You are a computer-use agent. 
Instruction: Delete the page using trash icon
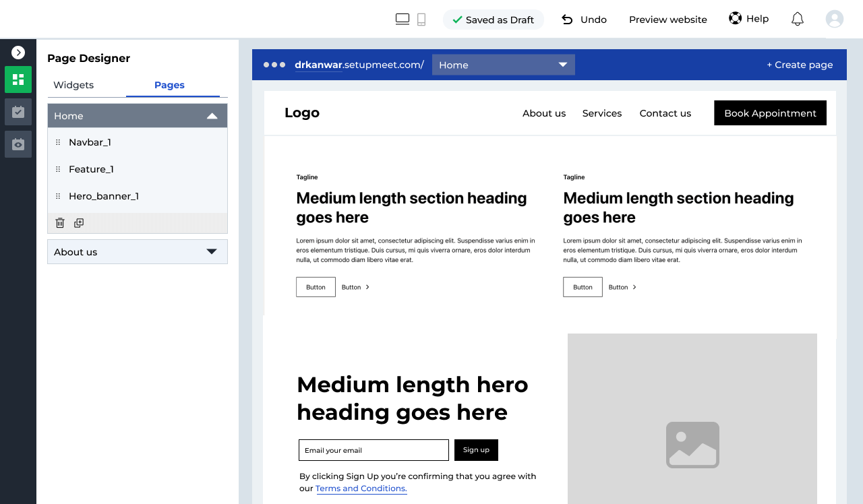60,223
